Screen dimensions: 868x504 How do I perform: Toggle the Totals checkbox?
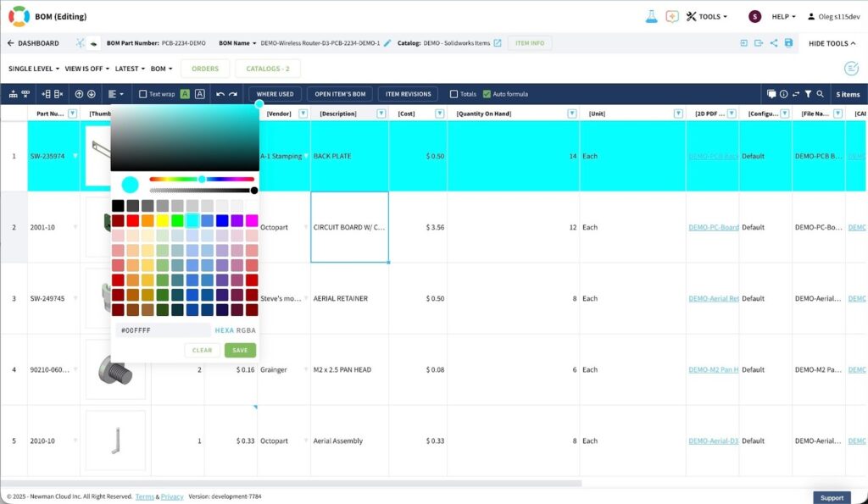(x=454, y=94)
